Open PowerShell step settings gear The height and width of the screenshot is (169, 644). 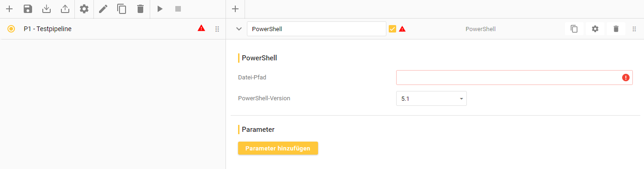pos(595,29)
